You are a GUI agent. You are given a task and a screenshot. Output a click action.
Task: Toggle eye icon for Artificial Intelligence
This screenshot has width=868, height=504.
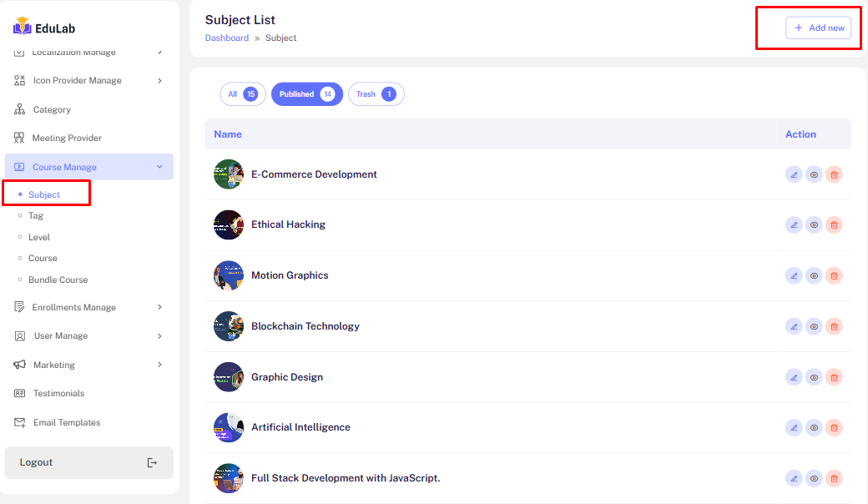[814, 427]
